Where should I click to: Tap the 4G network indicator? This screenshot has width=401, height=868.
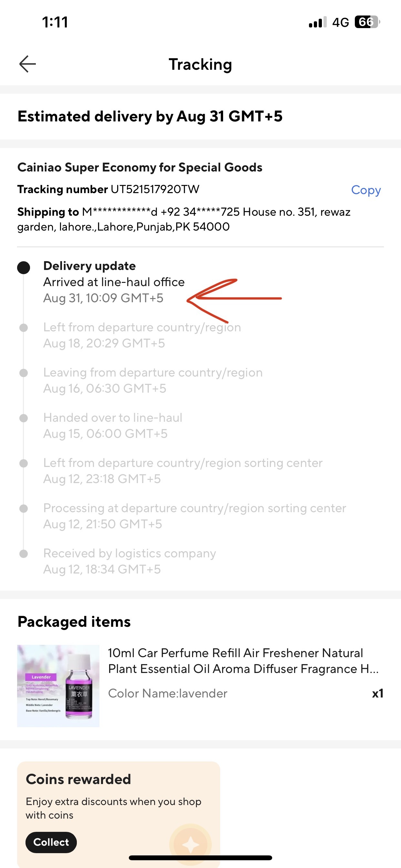pyautogui.click(x=340, y=23)
